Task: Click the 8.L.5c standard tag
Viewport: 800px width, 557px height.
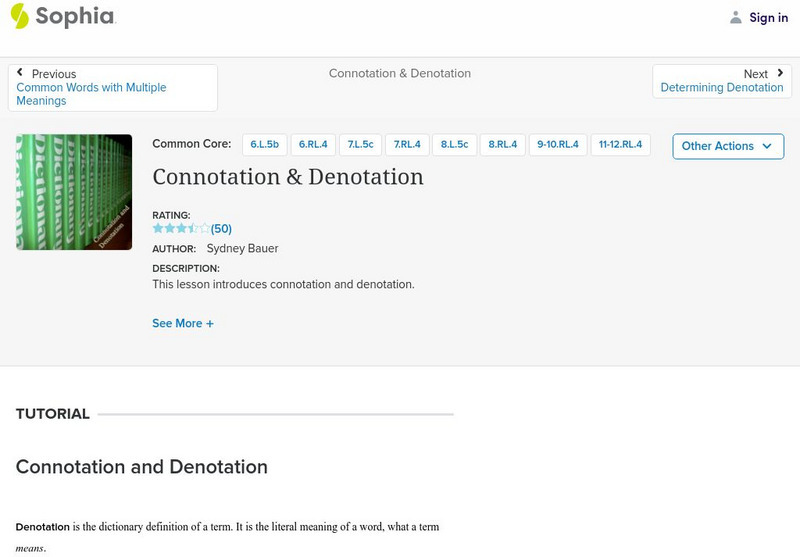Action: pos(454,145)
